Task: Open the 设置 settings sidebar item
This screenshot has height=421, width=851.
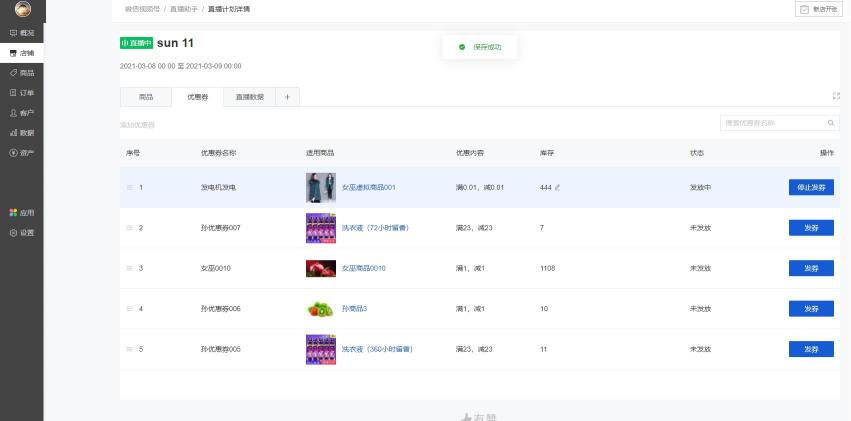Action: 22,233
